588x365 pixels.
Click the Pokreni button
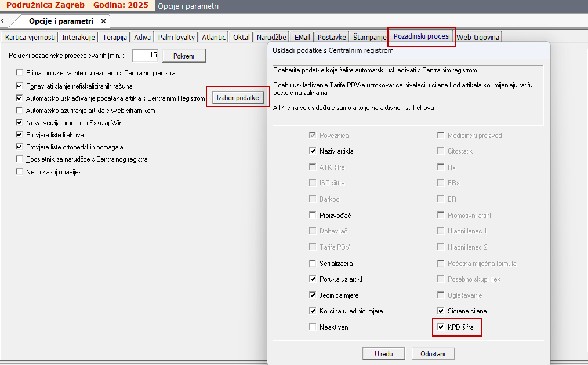tap(184, 56)
